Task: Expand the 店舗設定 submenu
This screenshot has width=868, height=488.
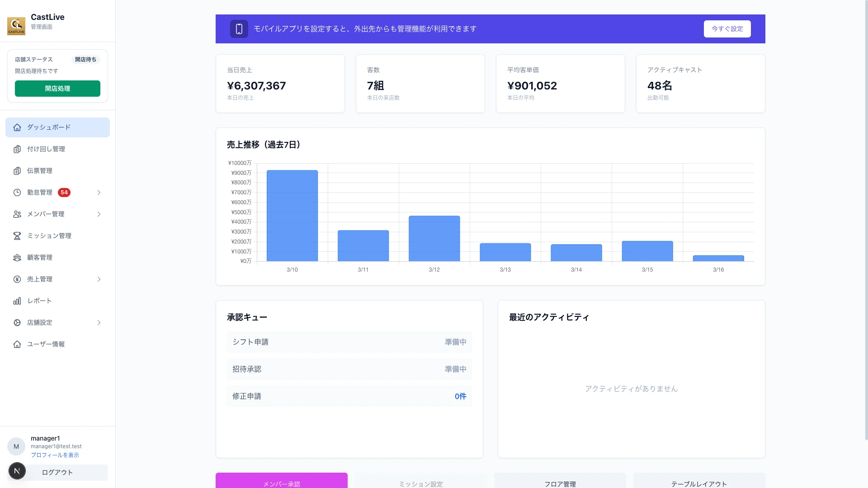Action: tap(99, 322)
